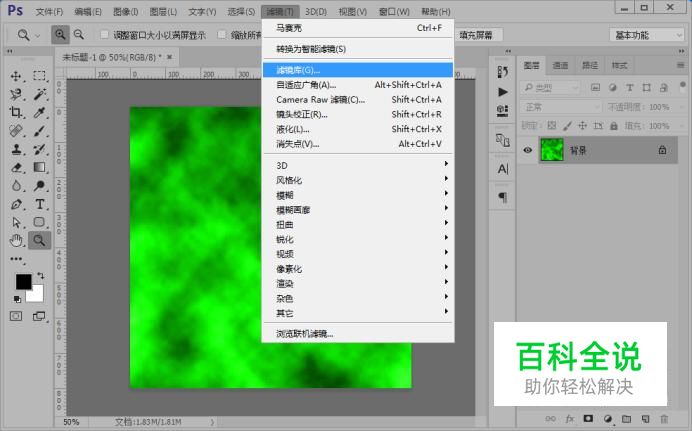
Task: Toggle resize window to fit checkbox
Action: click(104, 35)
